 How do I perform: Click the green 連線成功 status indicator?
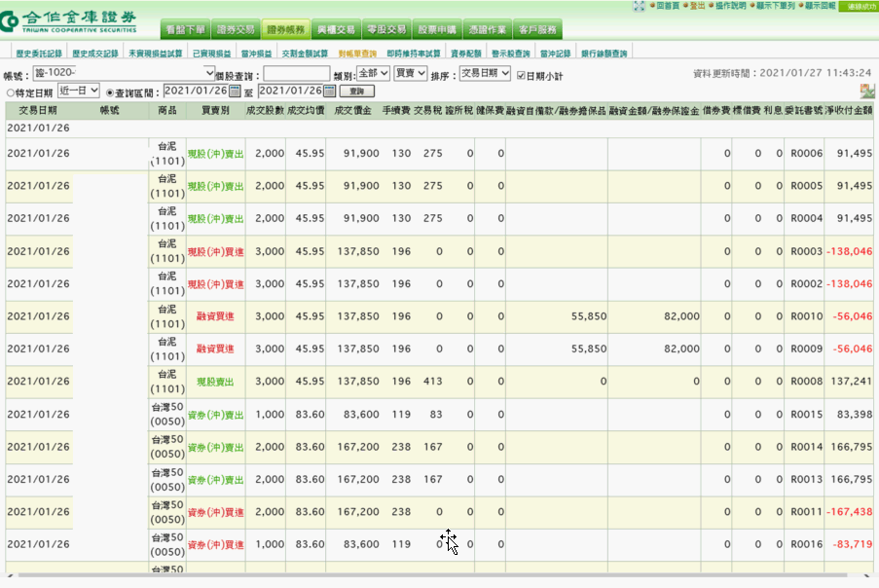858,6
